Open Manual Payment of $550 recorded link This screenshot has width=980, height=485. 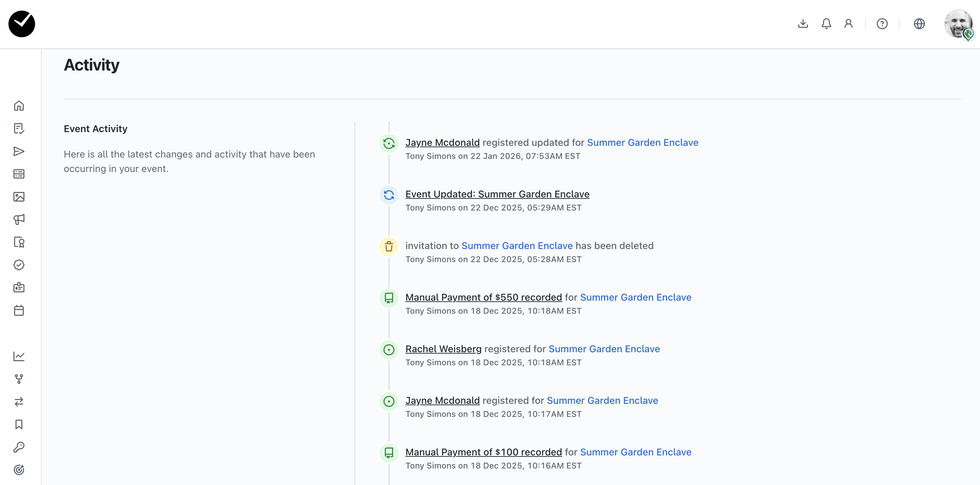483,297
